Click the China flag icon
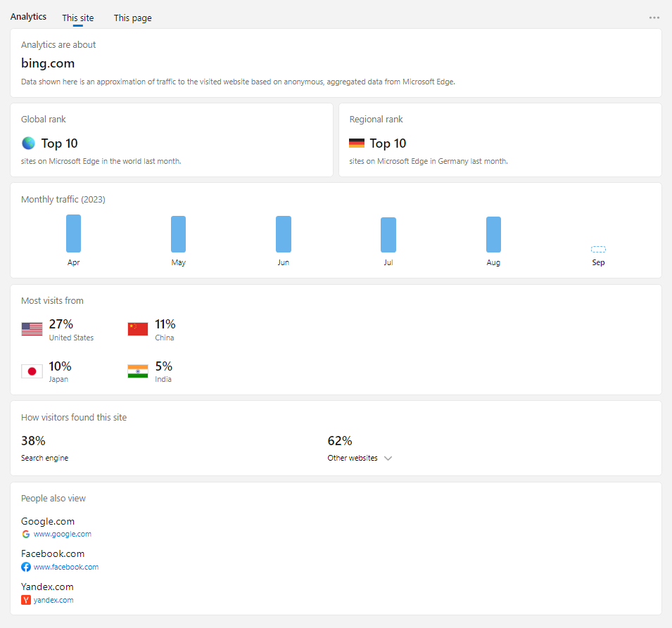The width and height of the screenshot is (672, 628). tap(138, 329)
